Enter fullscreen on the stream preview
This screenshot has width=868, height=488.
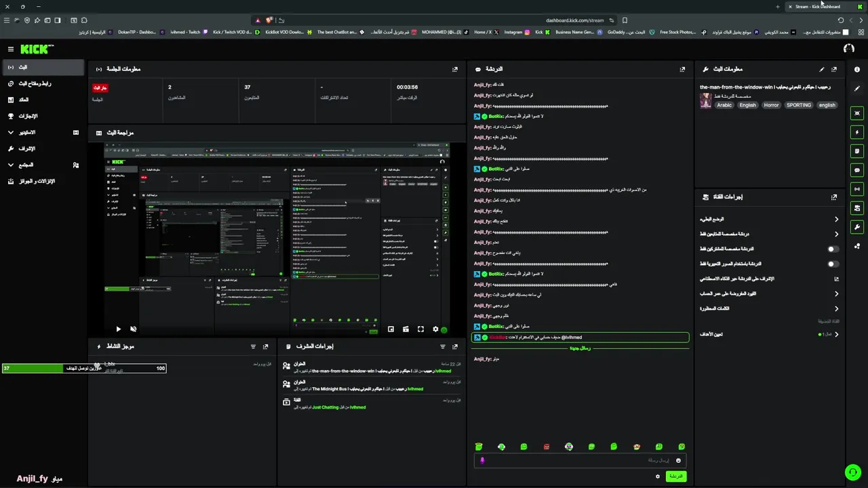[420, 329]
